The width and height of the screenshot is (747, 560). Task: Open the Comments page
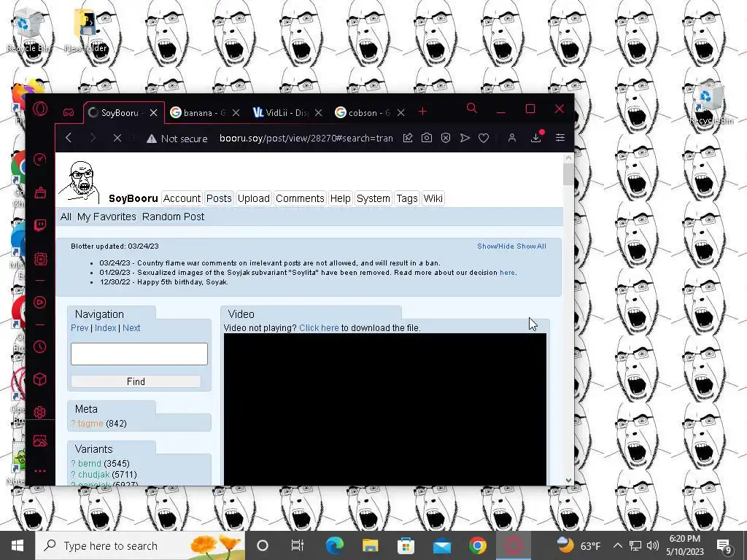pos(300,198)
